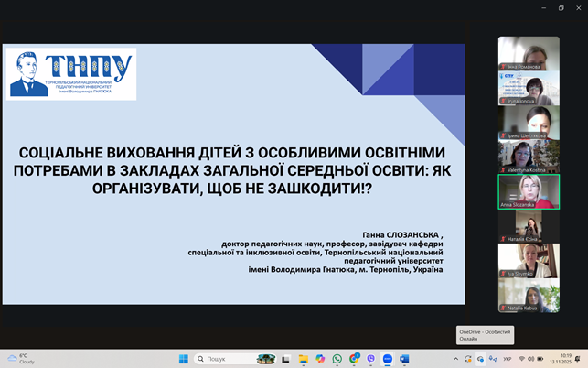Switch to Zoom app in taskbar
Screen dimensions: 588x368
pyautogui.click(x=388, y=359)
